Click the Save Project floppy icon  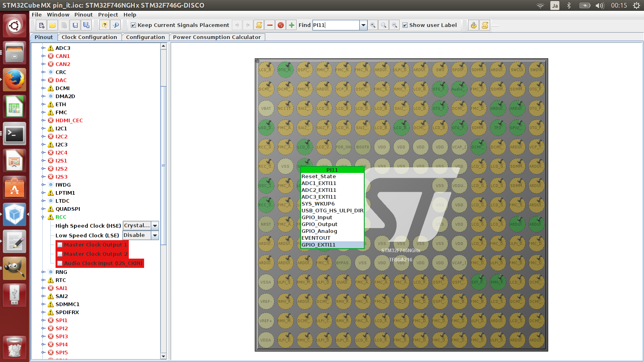coord(75,25)
